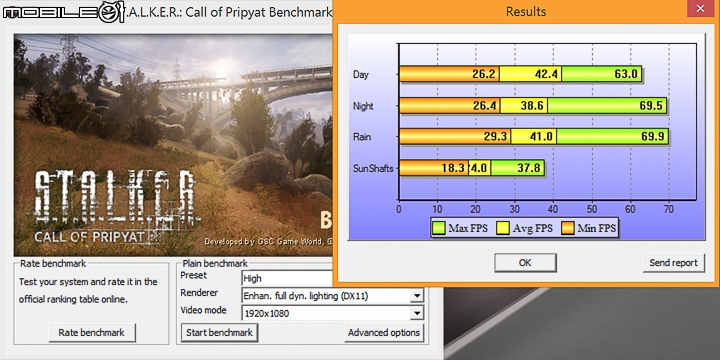The width and height of the screenshot is (720, 360).
Task: Open Advanced options
Action: tap(384, 332)
